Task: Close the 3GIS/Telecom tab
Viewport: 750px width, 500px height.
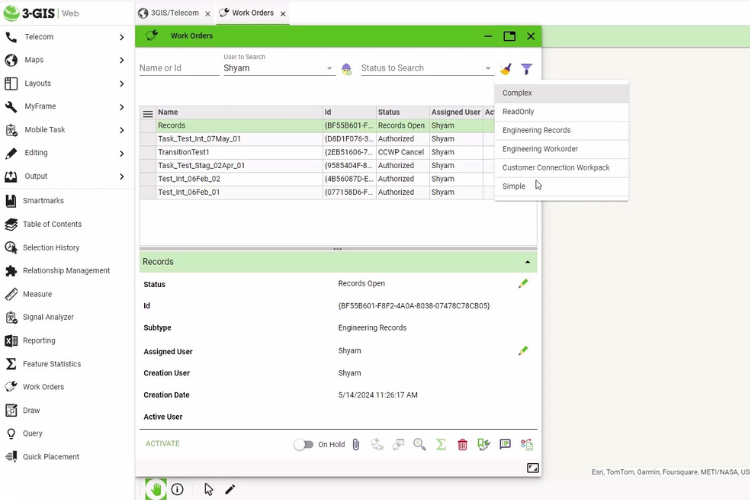Action: [x=208, y=14]
